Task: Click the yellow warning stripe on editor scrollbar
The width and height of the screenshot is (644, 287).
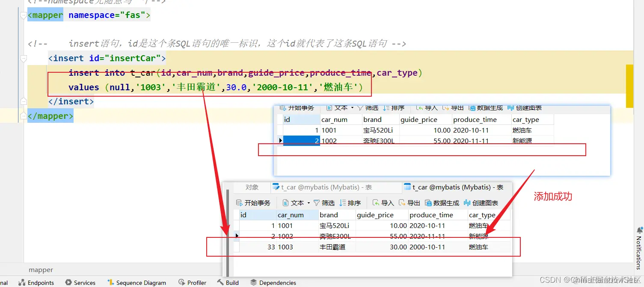Action: pyautogui.click(x=629, y=86)
